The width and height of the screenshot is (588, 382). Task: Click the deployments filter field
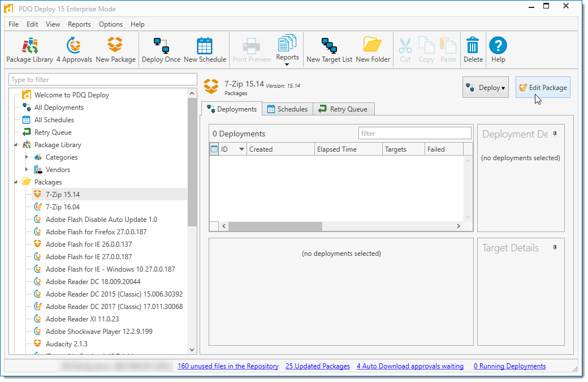[415, 133]
